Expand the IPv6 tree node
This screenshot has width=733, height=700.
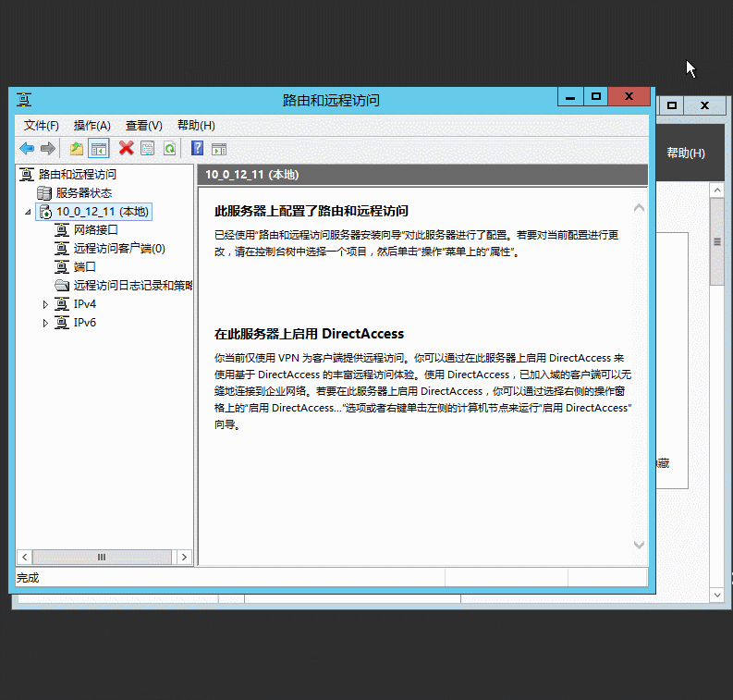[45, 323]
